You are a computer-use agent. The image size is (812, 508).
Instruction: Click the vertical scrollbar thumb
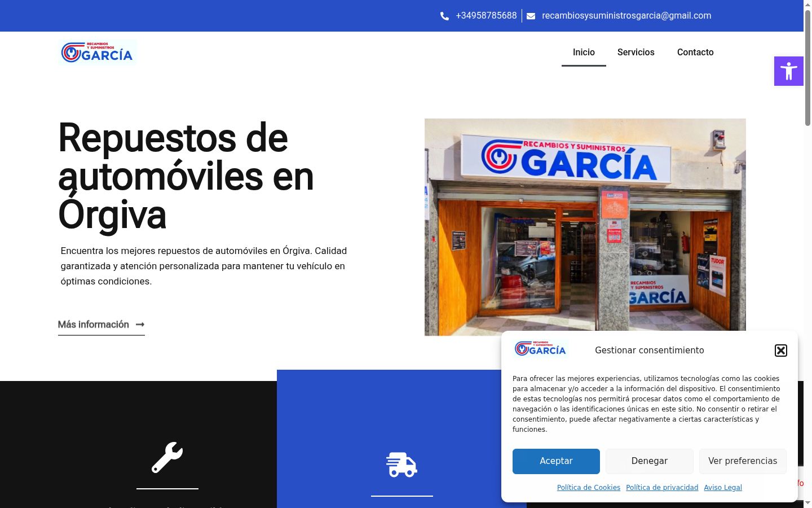coord(807,68)
